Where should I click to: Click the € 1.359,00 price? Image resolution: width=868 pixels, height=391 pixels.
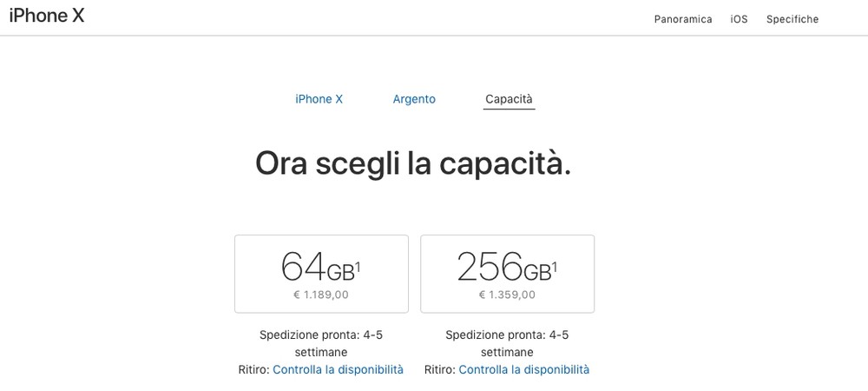(x=507, y=295)
